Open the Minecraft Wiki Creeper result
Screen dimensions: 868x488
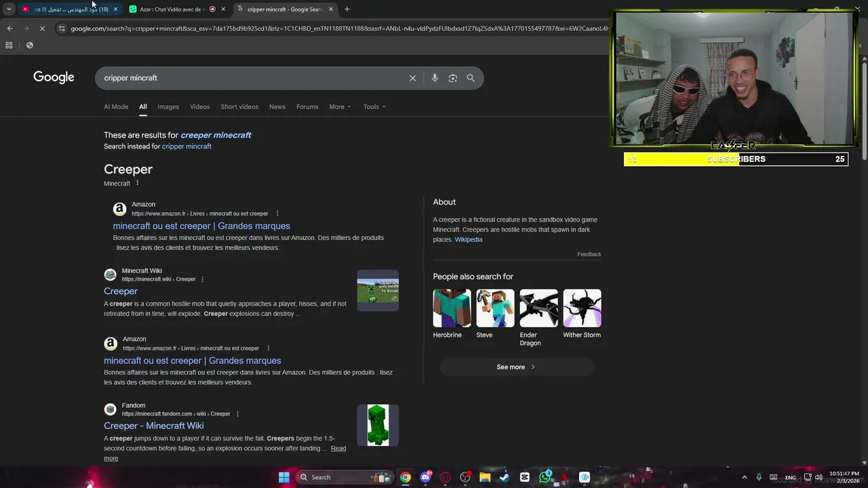point(121,291)
